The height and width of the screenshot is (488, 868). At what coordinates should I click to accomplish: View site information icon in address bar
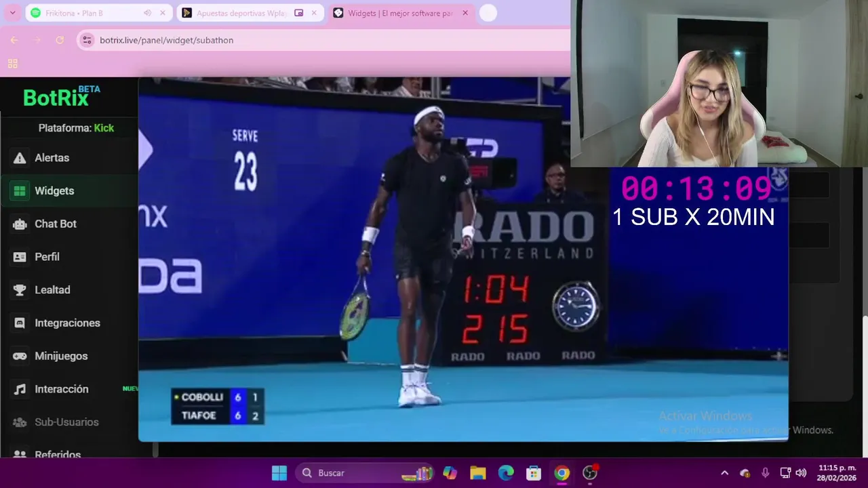(x=87, y=40)
